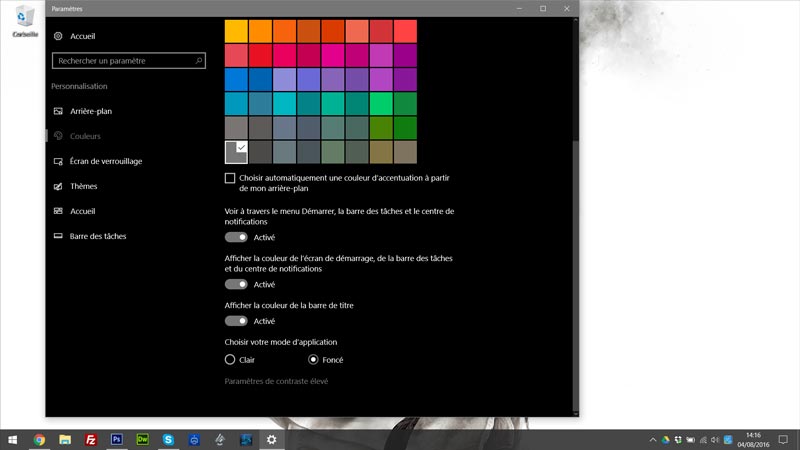Open the notification center icon
800x450 pixels.
[783, 440]
